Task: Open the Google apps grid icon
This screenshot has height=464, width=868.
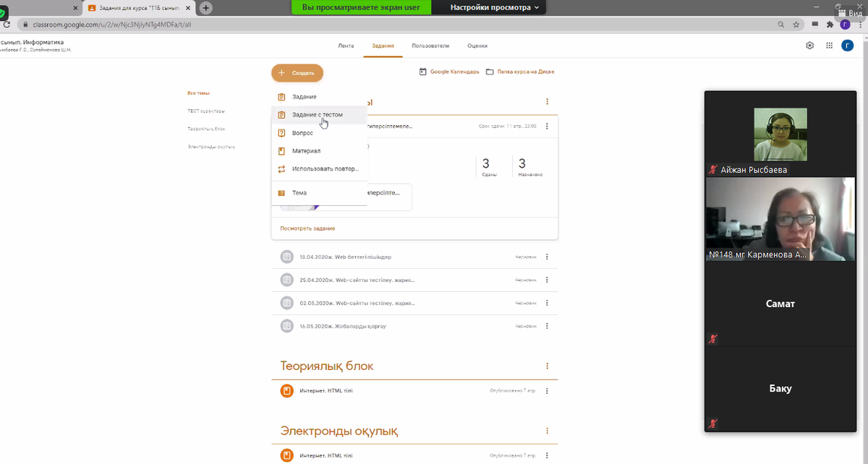Action: (829, 46)
